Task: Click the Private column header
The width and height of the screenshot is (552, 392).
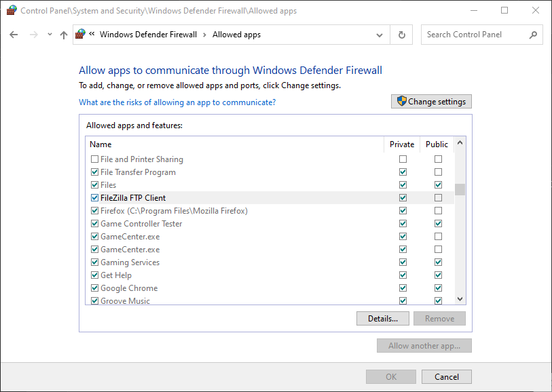Action: pos(402,144)
